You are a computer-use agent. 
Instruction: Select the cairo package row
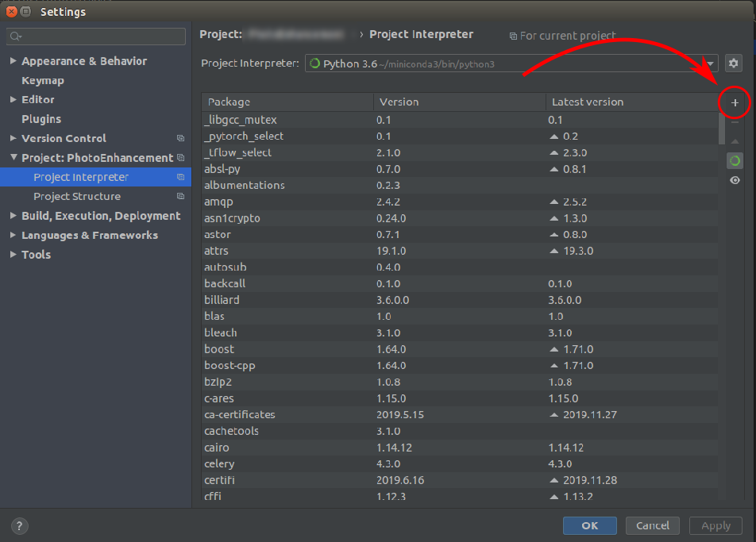460,448
